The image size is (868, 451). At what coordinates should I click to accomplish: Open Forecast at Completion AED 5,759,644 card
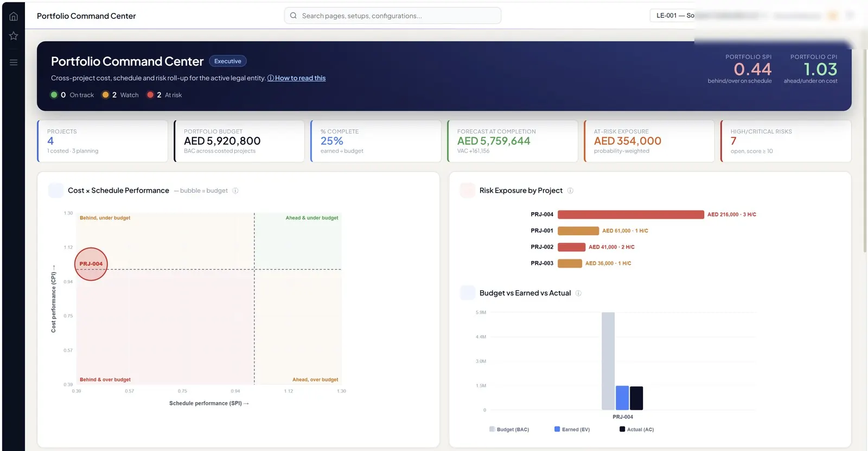pos(513,141)
